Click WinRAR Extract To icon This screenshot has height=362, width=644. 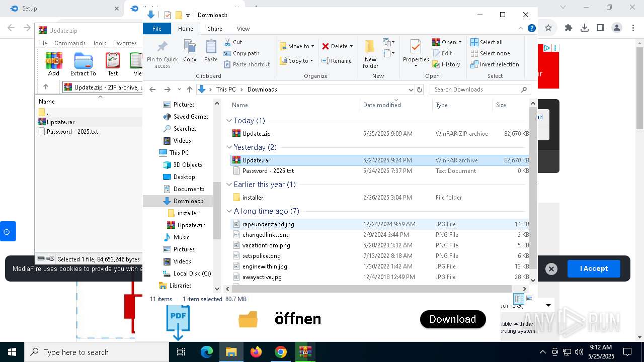pos(83,64)
